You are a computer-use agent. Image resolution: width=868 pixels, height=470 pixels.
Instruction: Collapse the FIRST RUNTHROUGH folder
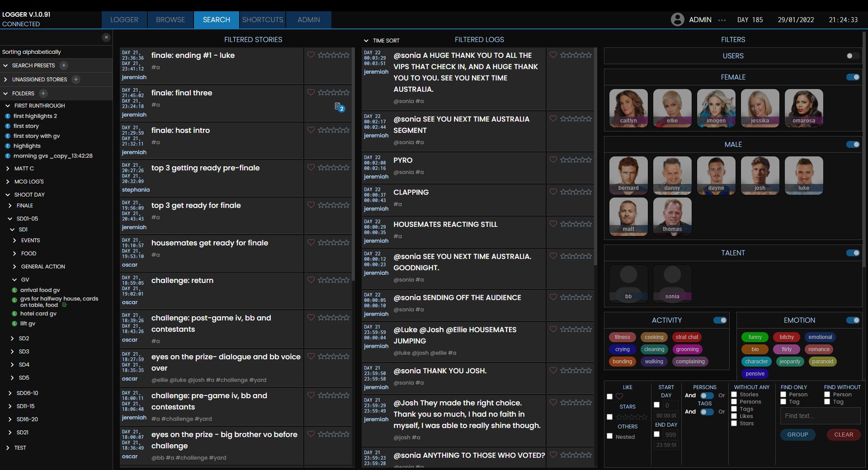click(x=7, y=106)
